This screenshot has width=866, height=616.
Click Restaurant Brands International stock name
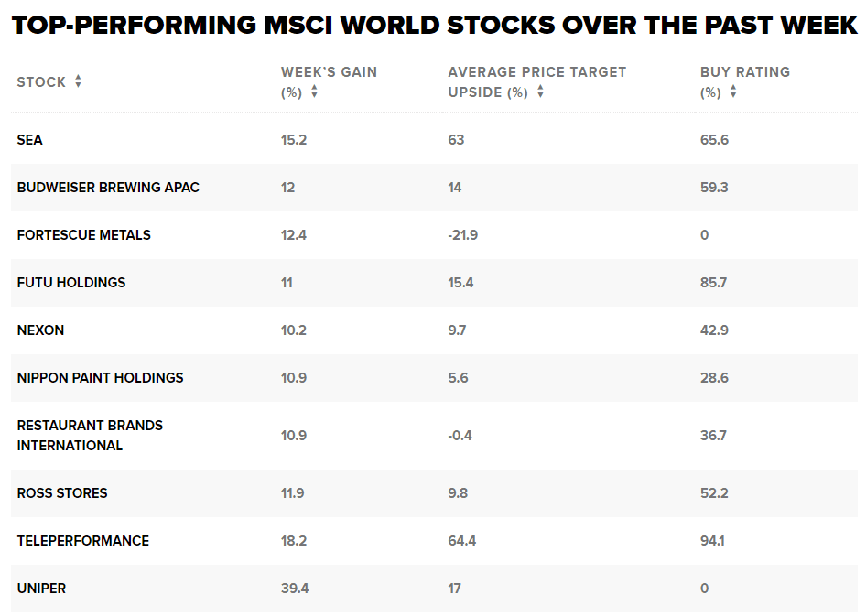90,436
